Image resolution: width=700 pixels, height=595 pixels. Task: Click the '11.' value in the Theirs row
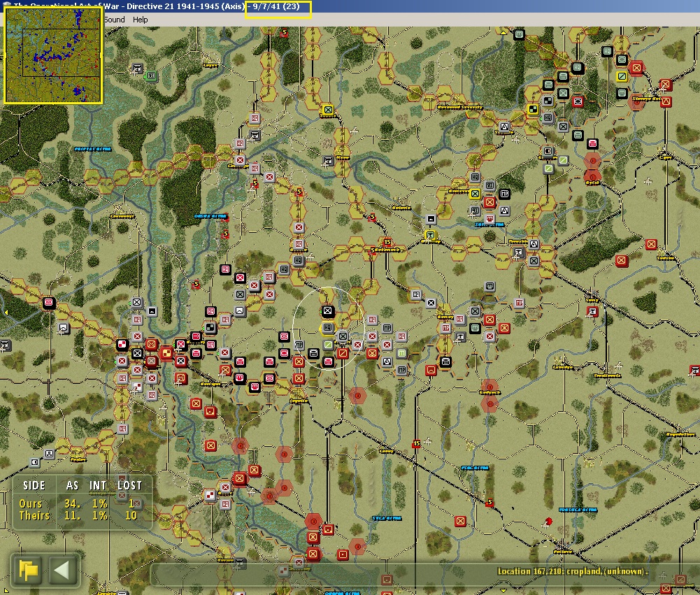pyautogui.click(x=72, y=515)
